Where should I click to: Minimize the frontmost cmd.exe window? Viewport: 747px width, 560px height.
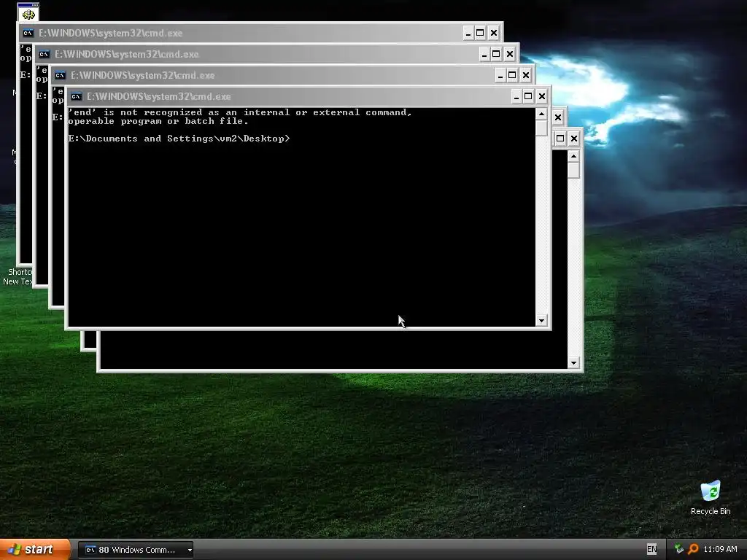point(516,97)
